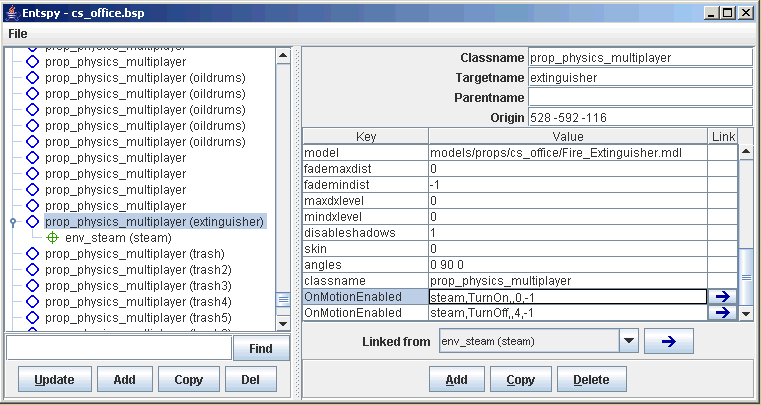Click the Key column header
The height and width of the screenshot is (405, 761).
(366, 137)
